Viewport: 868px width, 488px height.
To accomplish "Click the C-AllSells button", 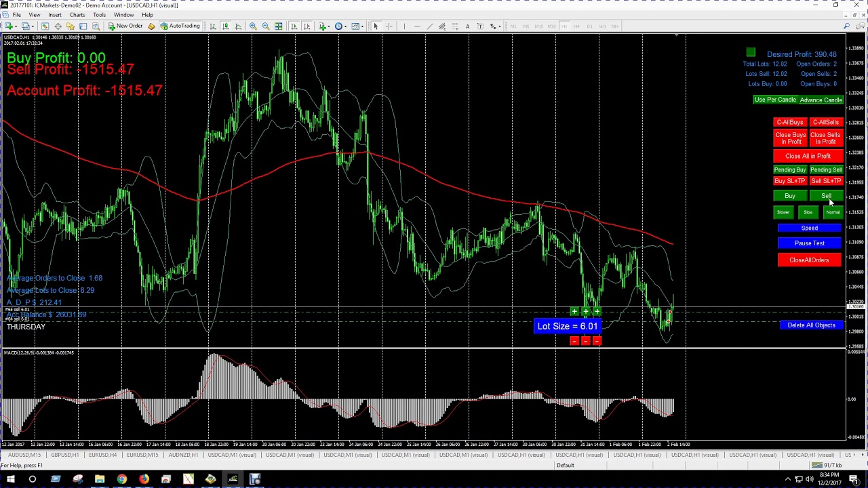I will click(x=825, y=123).
